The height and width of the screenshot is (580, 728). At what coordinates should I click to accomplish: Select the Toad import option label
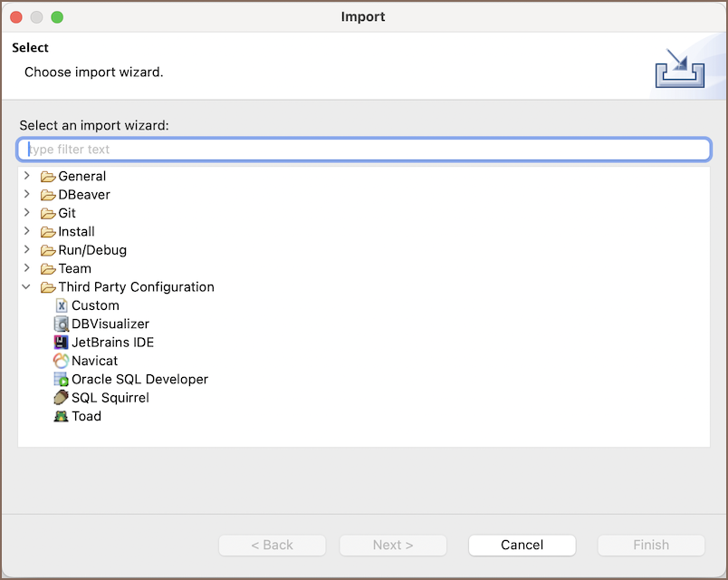click(86, 417)
